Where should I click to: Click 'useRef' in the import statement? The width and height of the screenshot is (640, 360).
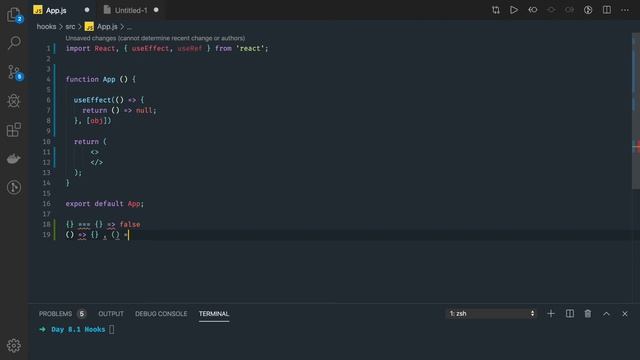click(x=189, y=48)
